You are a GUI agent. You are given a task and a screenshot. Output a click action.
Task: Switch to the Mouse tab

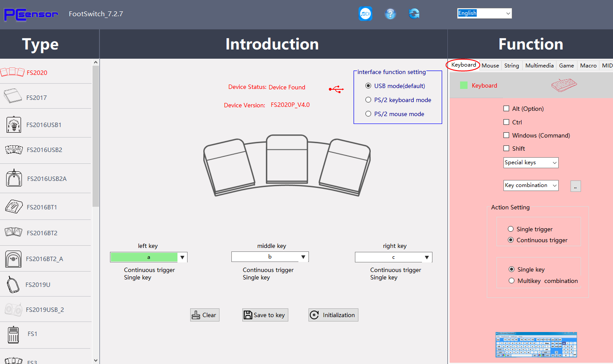point(490,65)
